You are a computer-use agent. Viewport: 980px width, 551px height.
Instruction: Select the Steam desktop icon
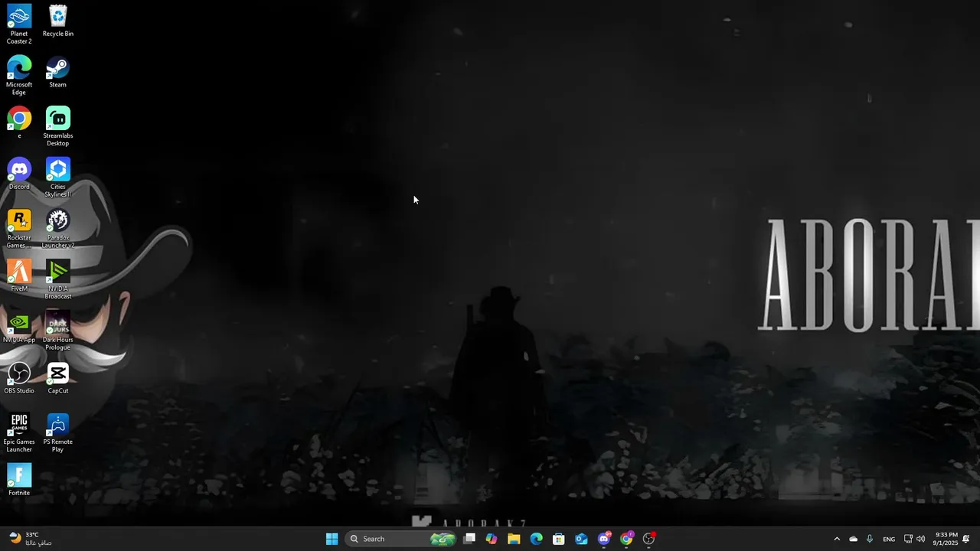[57, 72]
